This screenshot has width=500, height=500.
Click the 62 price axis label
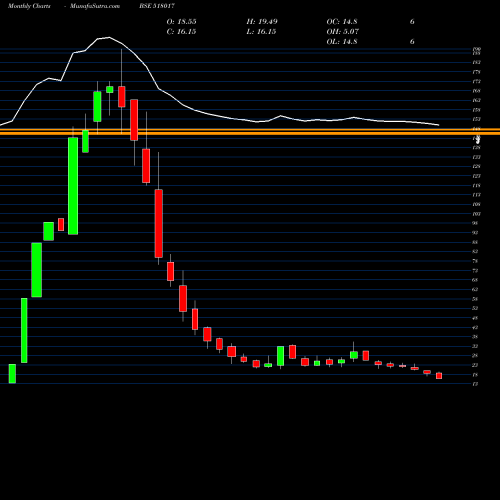[475, 289]
